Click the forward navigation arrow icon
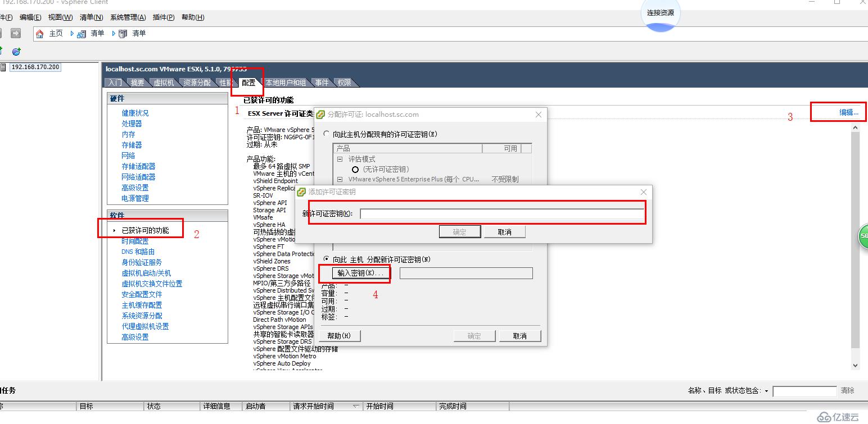Viewport: 868px width, 424px height. click(x=16, y=33)
